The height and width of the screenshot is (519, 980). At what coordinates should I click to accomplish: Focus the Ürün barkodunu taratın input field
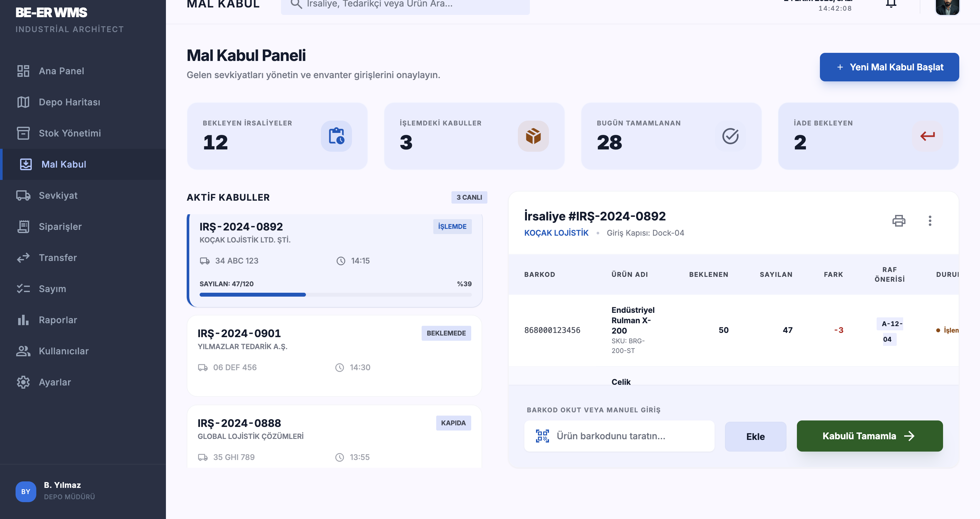(x=619, y=436)
